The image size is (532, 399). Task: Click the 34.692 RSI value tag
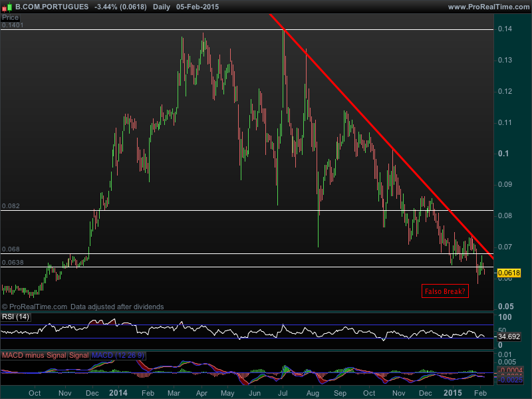pyautogui.click(x=509, y=336)
